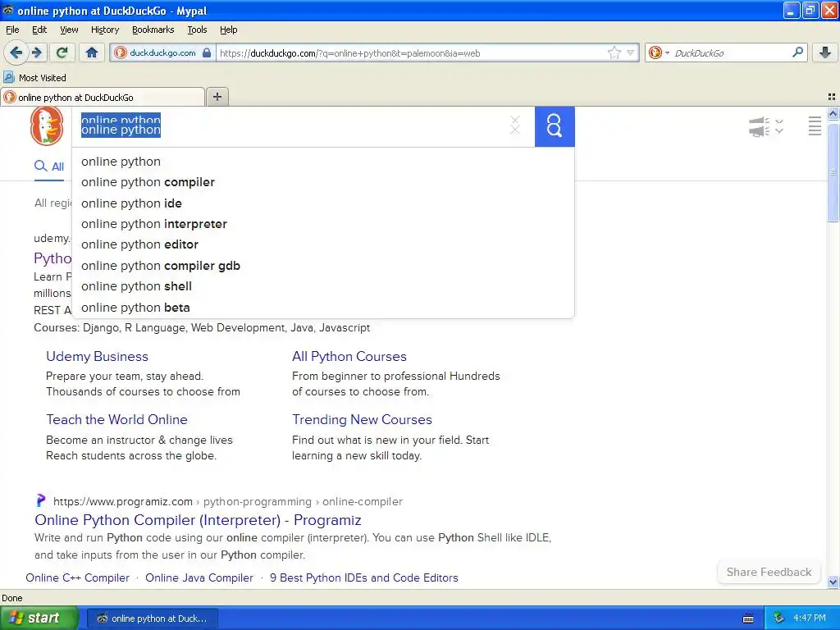Open a new tab with the plus button
The height and width of the screenshot is (630, 840).
click(217, 97)
